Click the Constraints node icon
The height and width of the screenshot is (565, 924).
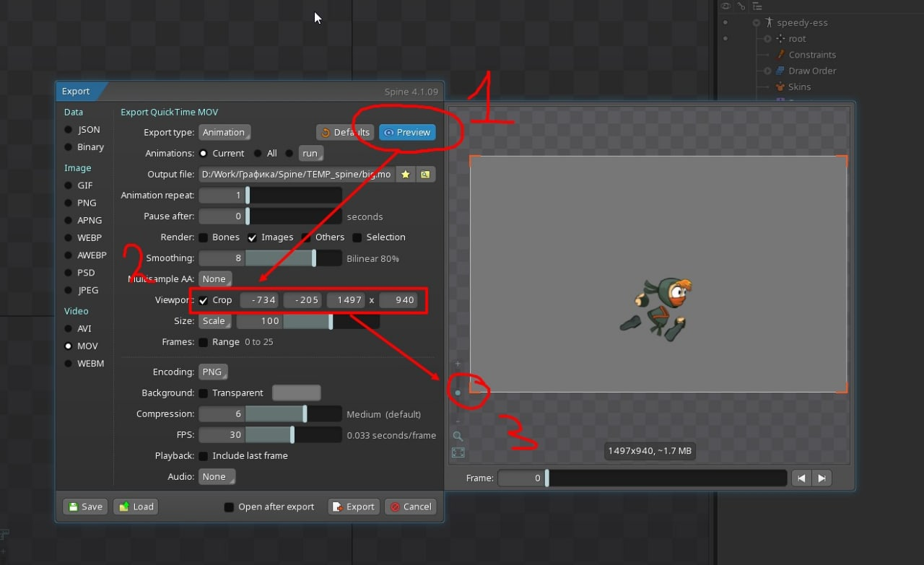coord(780,55)
